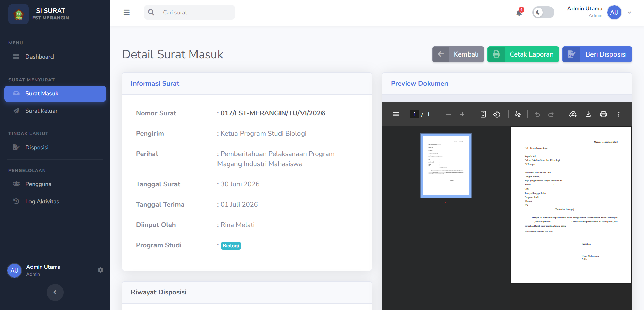Click the Biologi program badge
This screenshot has width=644, height=310.
tap(231, 246)
